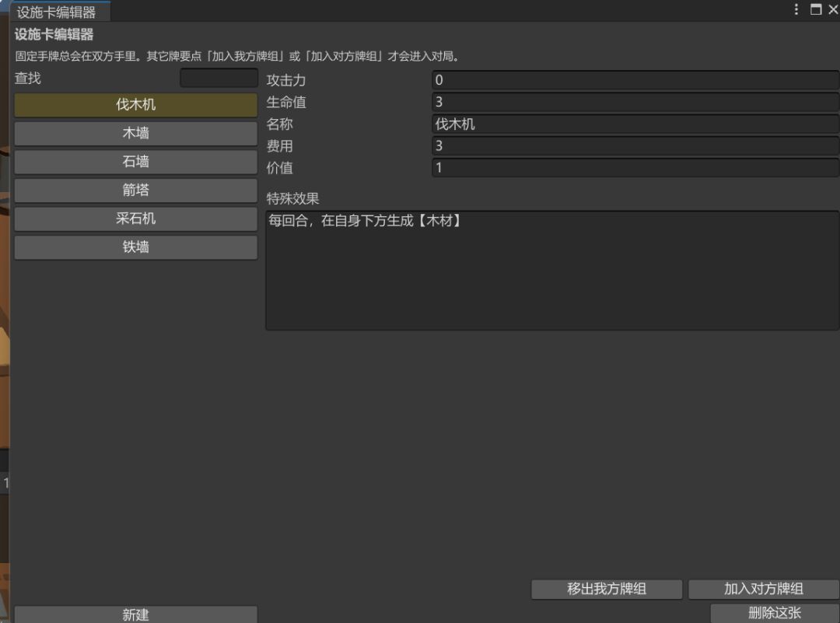Select the 采石机 card
Image resolution: width=840 pixels, height=623 pixels.
[x=135, y=219]
